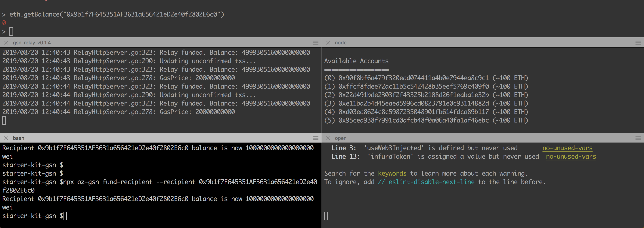The width and height of the screenshot is (644, 228).
Task: Open the bash pane options menu
Action: click(315, 138)
